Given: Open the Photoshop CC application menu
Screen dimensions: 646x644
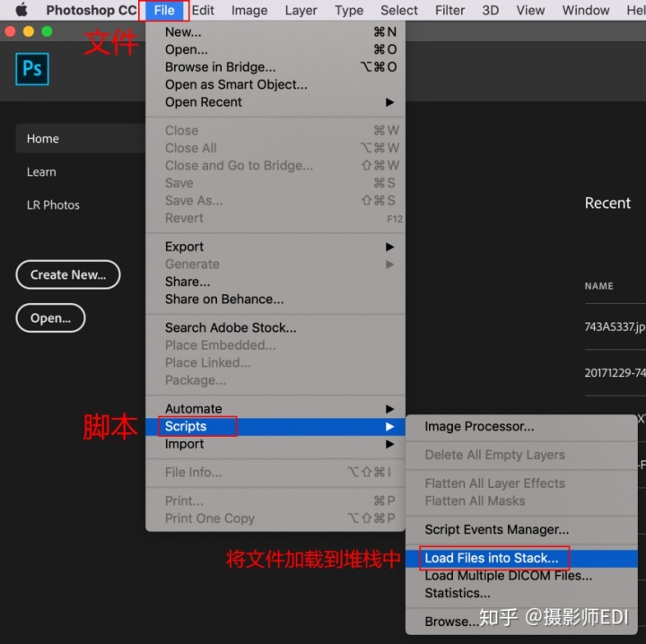Looking at the screenshot, I should click(91, 10).
